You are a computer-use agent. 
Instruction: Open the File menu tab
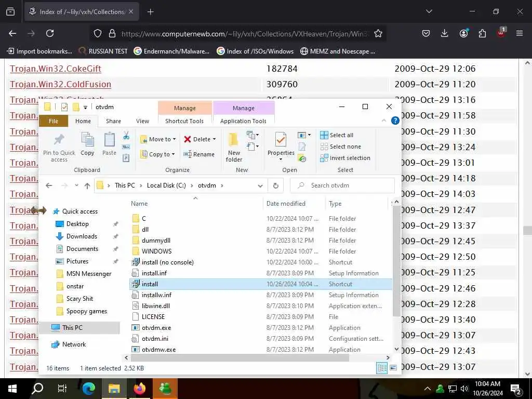coord(54,121)
